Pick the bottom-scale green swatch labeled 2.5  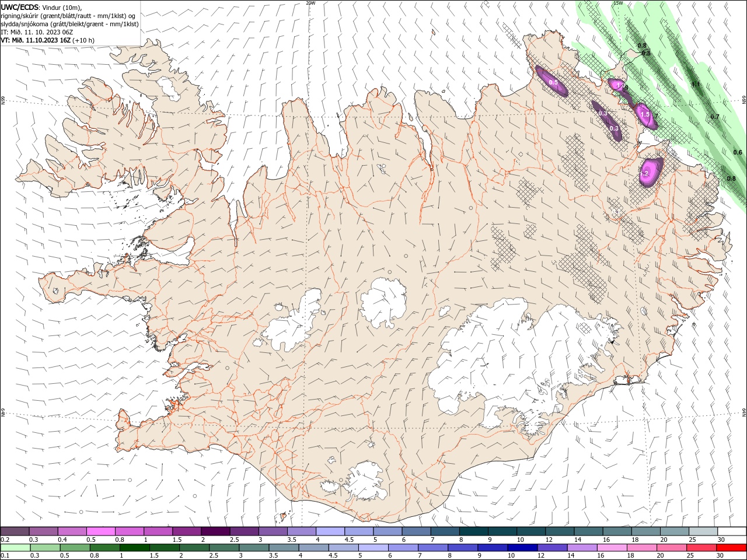click(x=224, y=548)
